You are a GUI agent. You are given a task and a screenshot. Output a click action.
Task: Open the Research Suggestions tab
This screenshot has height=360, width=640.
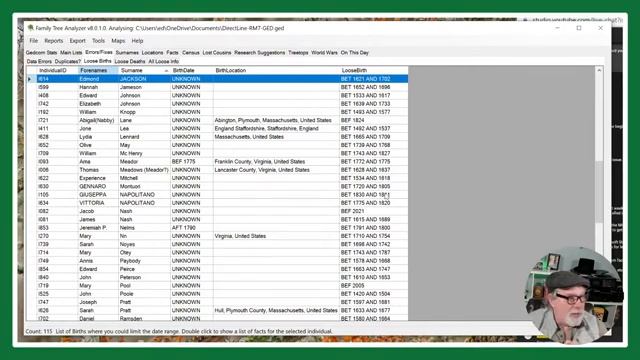pyautogui.click(x=260, y=53)
